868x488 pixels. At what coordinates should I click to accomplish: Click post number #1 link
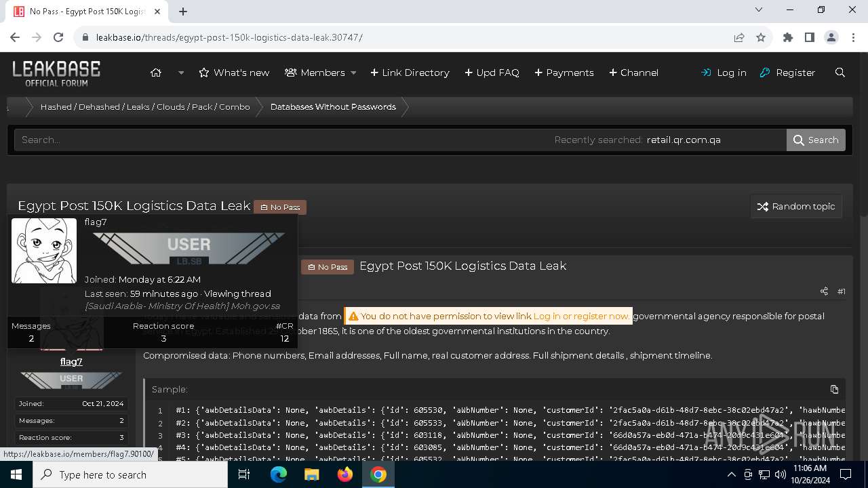(x=842, y=291)
